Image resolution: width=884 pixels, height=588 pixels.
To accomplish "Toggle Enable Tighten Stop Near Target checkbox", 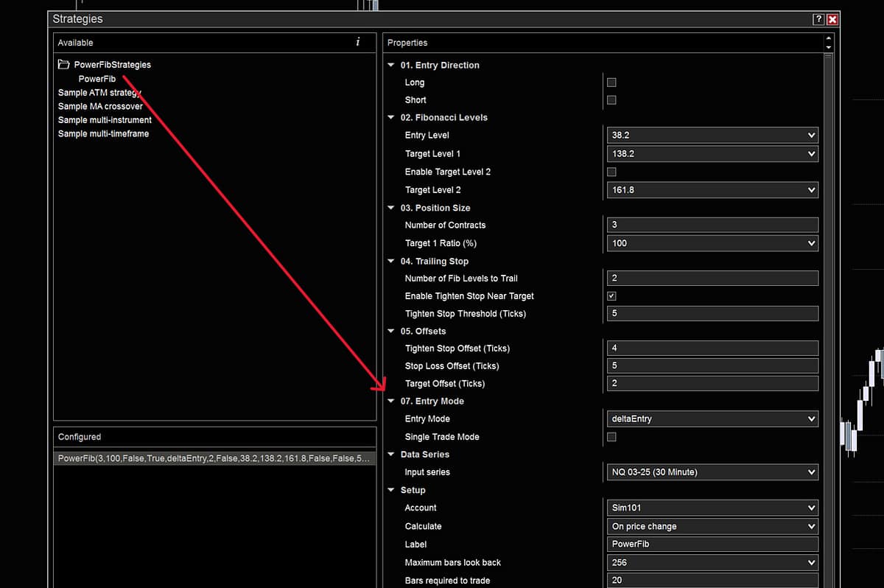I will pos(611,296).
